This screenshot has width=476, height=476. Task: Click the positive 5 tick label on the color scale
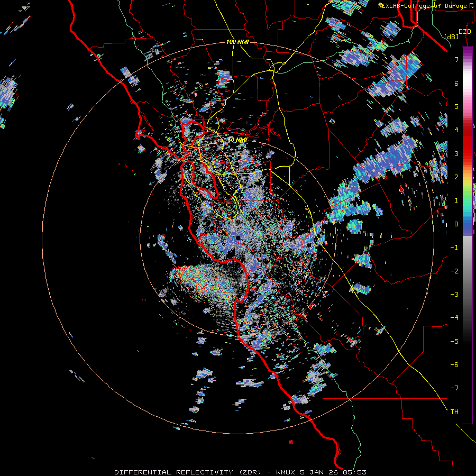tap(456, 106)
